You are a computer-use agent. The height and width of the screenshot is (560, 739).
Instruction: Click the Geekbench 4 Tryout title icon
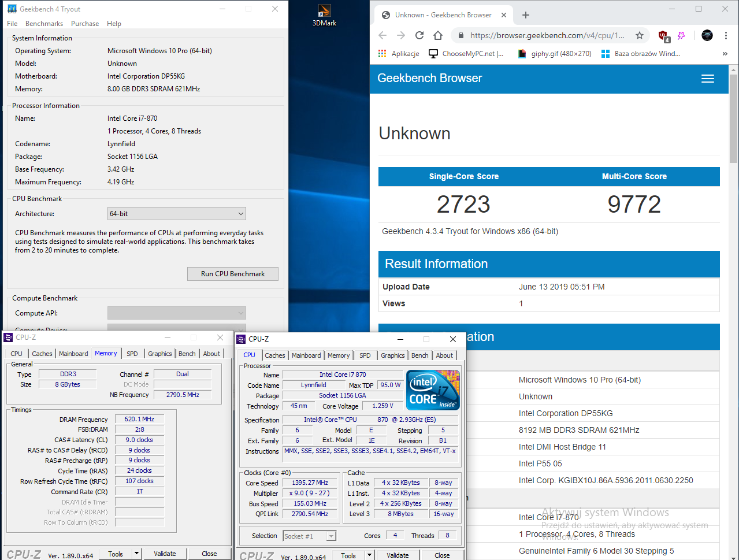(12, 9)
